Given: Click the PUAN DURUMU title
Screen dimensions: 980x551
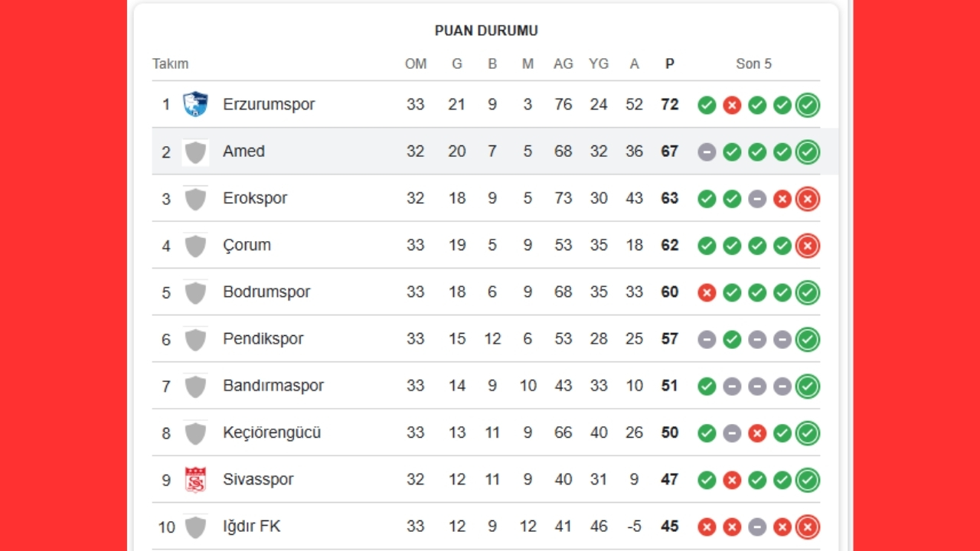Looking at the screenshot, I should click(x=486, y=31).
